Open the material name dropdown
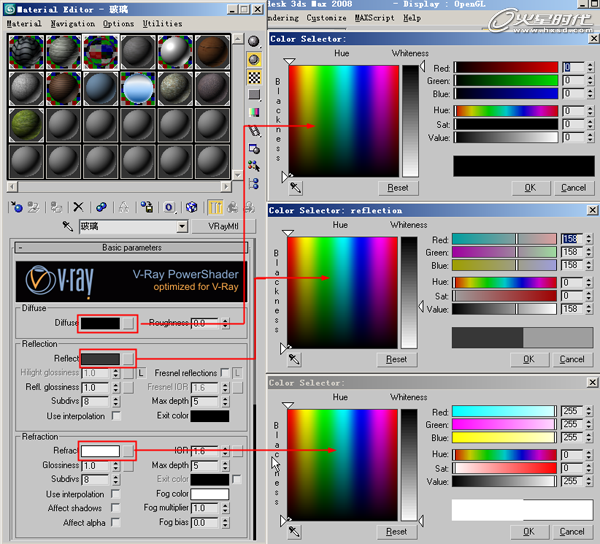 [182, 227]
